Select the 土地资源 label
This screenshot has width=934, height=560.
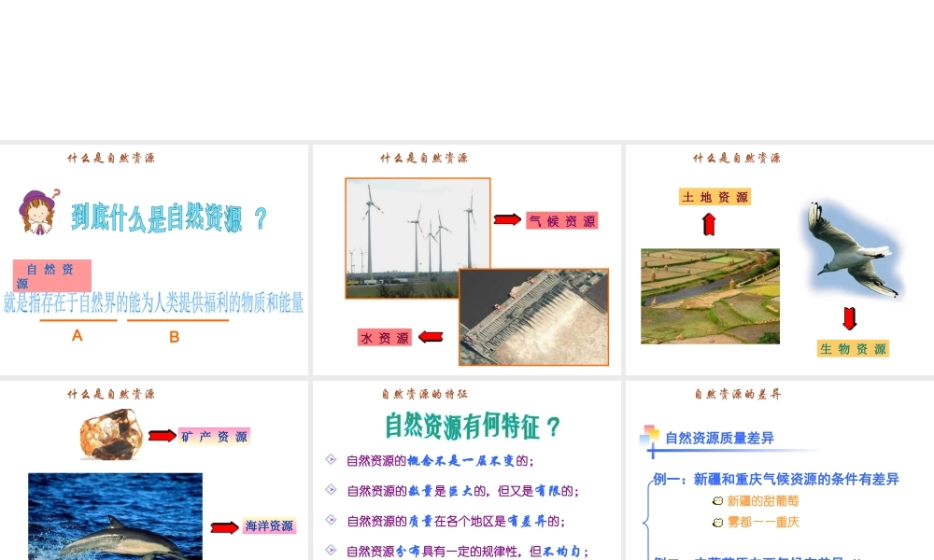(x=715, y=197)
